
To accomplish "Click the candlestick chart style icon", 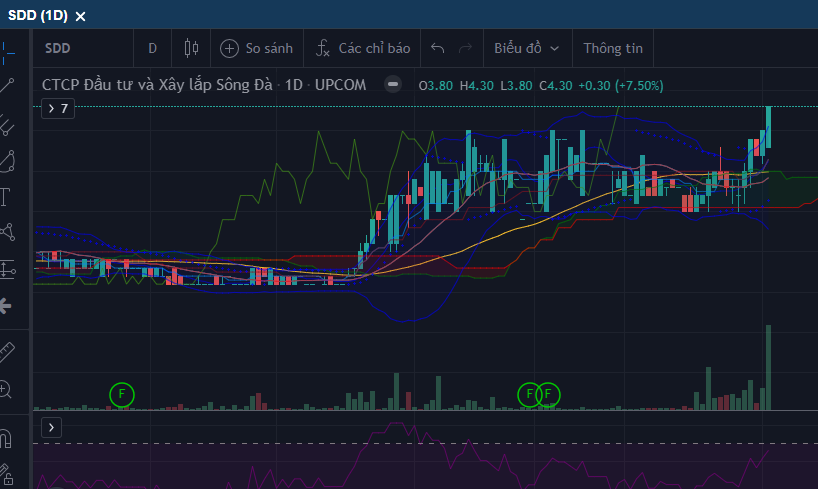I will [191, 48].
